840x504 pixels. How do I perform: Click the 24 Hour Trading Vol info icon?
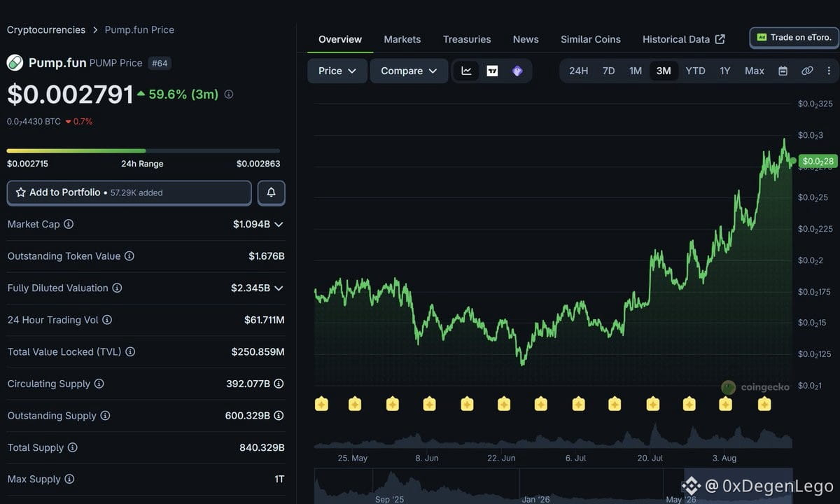tap(107, 320)
